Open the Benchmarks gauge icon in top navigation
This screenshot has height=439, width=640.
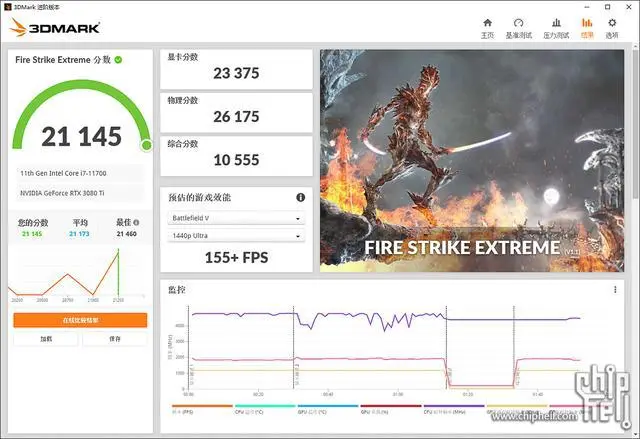click(518, 28)
